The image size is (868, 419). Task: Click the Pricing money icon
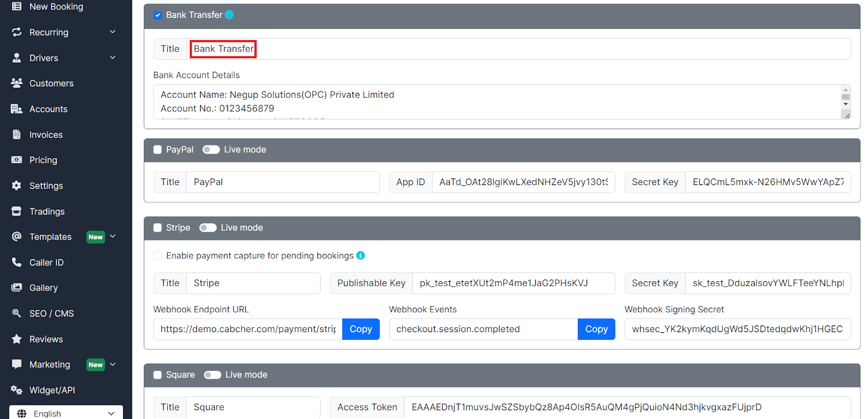17,160
